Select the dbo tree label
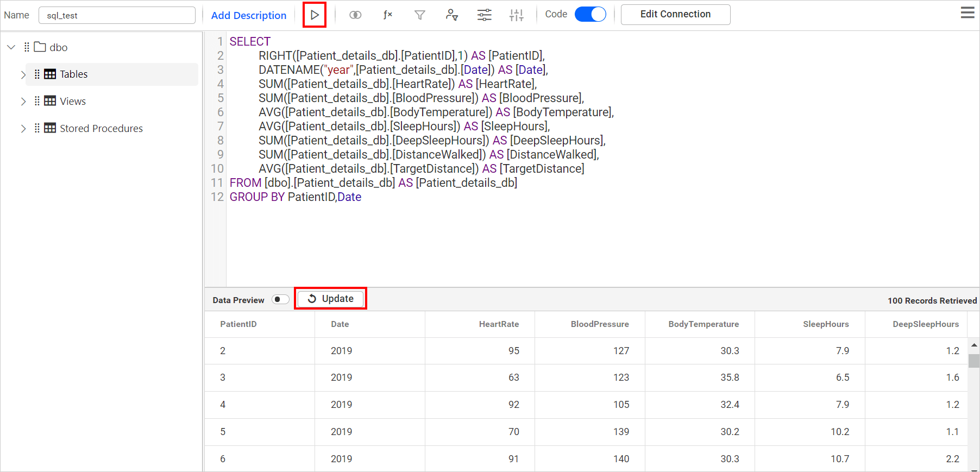980x472 pixels. [x=59, y=47]
